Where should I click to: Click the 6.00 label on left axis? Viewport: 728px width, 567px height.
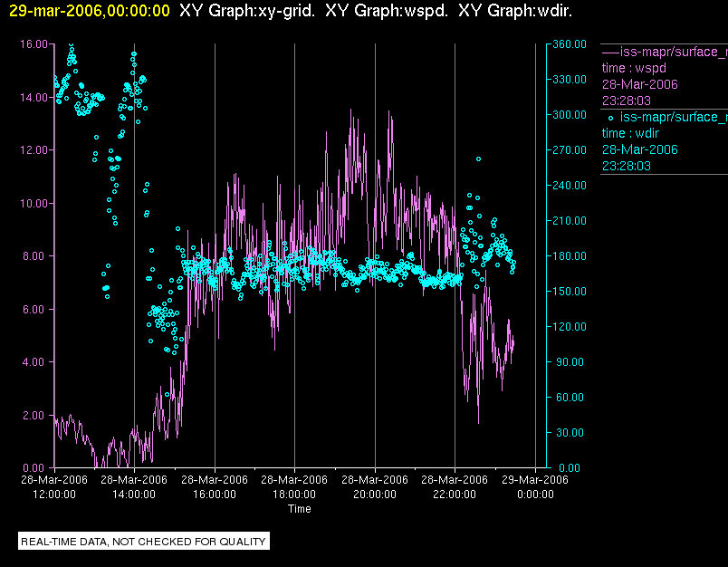[x=35, y=309]
